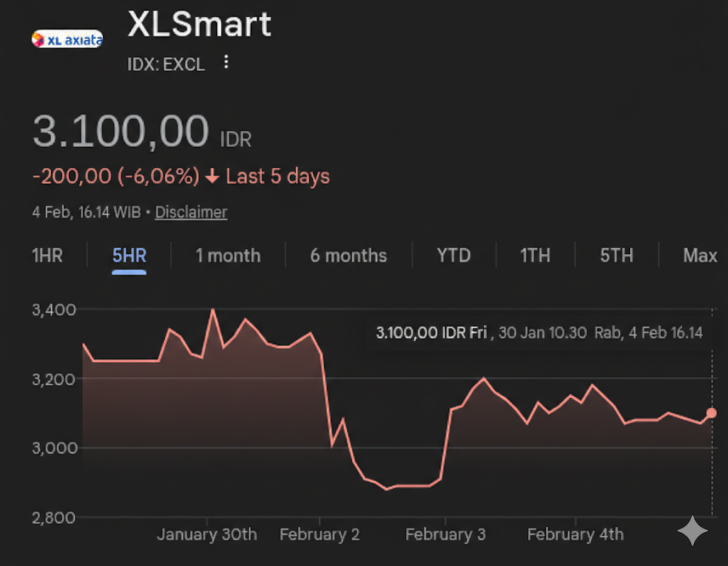728x566 pixels.
Task: Click the XLSmart stock title
Action: pos(199,25)
